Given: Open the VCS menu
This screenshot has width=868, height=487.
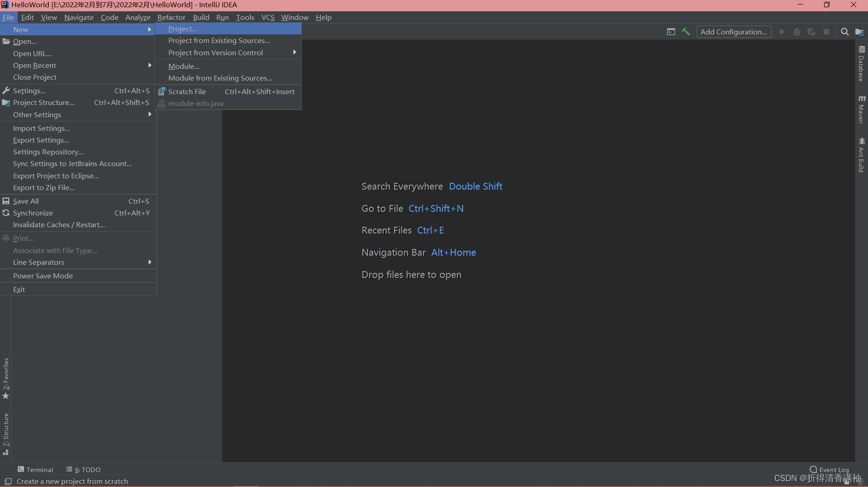Looking at the screenshot, I should pyautogui.click(x=268, y=17).
